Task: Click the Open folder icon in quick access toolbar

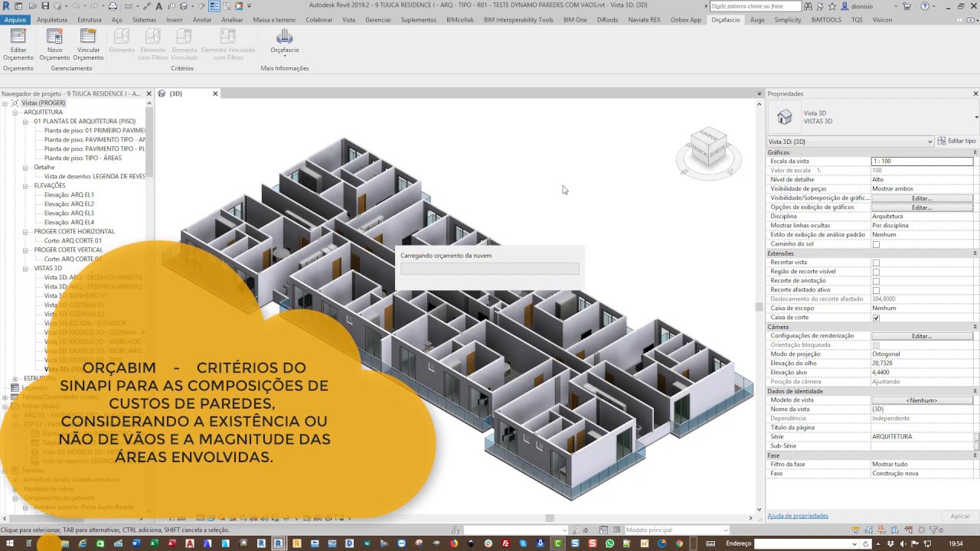Action: click(x=34, y=5)
